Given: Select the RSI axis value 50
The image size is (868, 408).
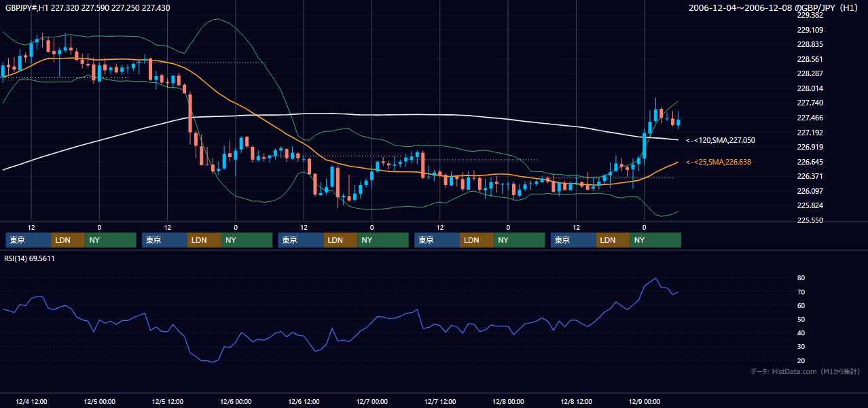Looking at the screenshot, I should pyautogui.click(x=801, y=319).
